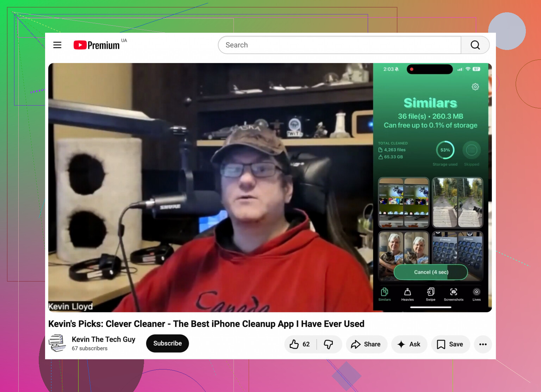Tap the Lives icon in phone app
This screenshot has height=392, width=541.
click(477, 294)
